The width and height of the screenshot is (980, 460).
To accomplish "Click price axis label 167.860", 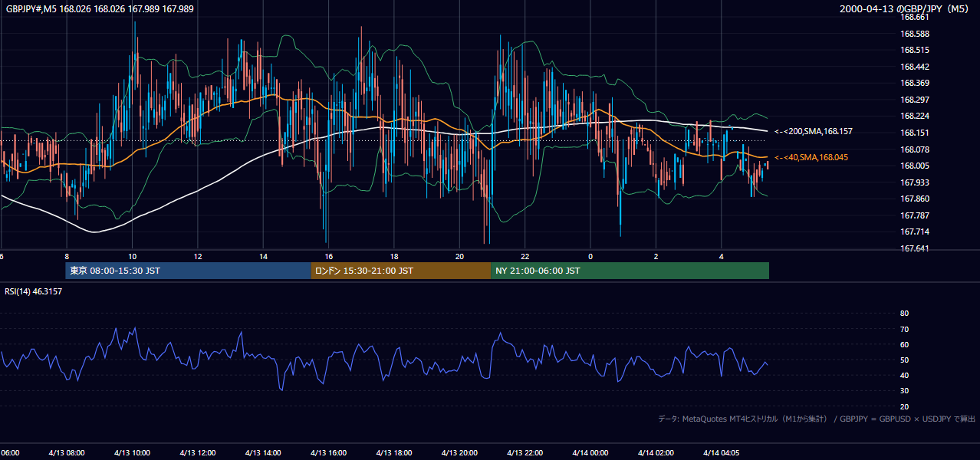I will (x=914, y=199).
